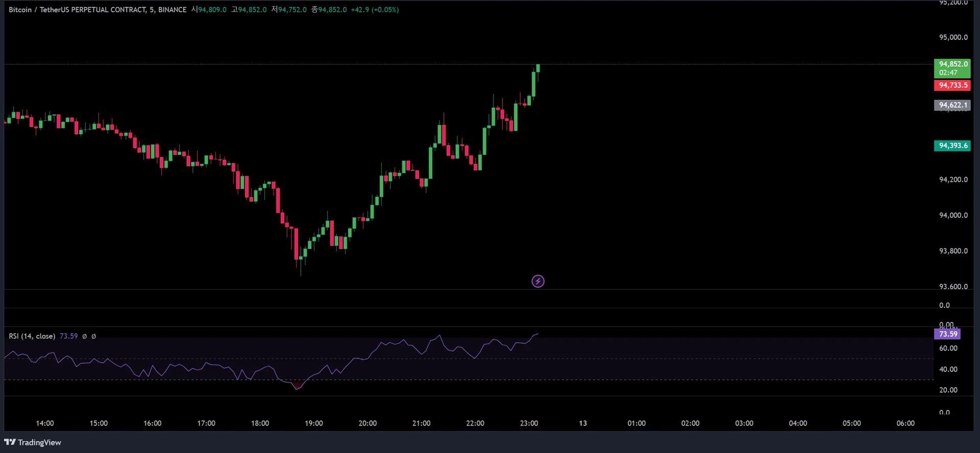The image size is (980, 453).
Task: Click the 60.00 RSI axis label
Action: (x=948, y=348)
